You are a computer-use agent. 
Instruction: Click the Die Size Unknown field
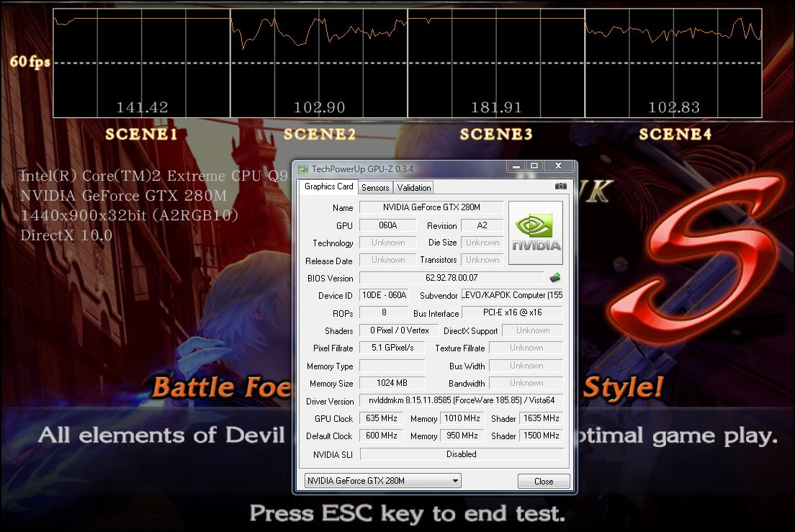click(482, 243)
